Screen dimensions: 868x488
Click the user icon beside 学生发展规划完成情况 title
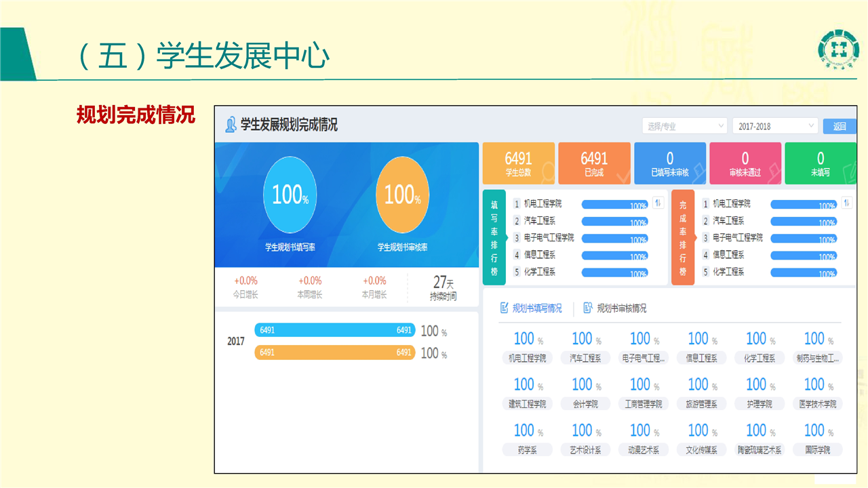pyautogui.click(x=231, y=125)
